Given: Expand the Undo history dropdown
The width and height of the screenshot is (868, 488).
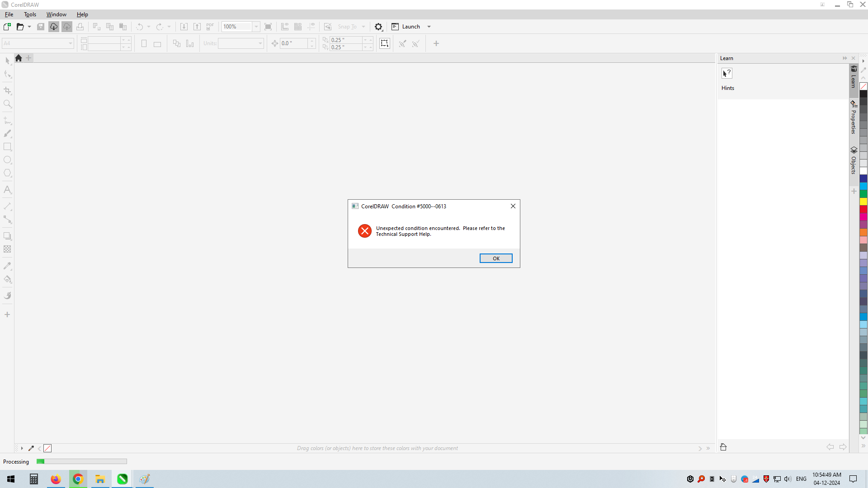Looking at the screenshot, I should coord(149,27).
